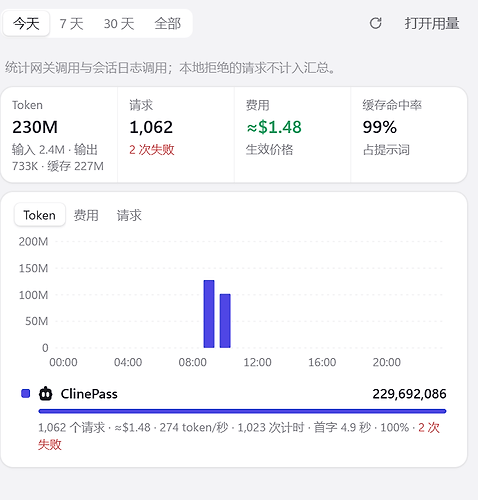
Task: Click the shorter bar in chart
Action: point(225,321)
